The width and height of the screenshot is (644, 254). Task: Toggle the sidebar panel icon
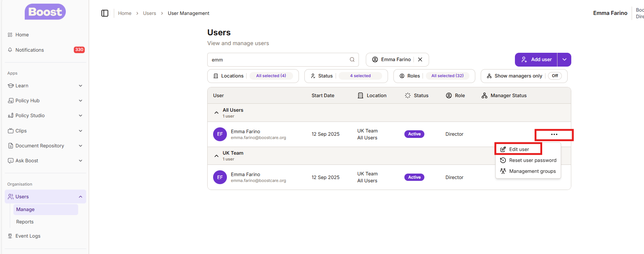click(105, 13)
